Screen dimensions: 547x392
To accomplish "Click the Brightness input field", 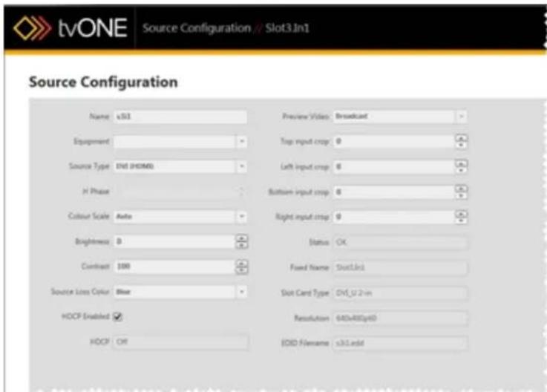I will pos(174,241).
